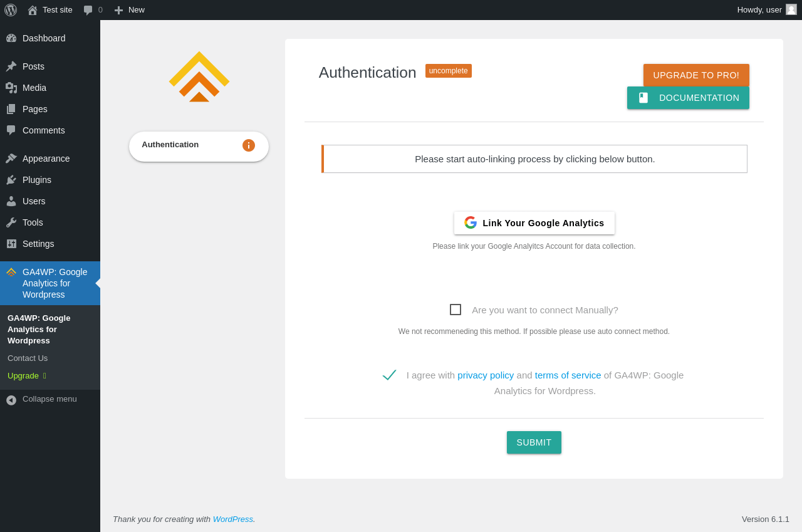
Task: Click the Comments bubble icon in sidebar
Action: click(x=11, y=130)
